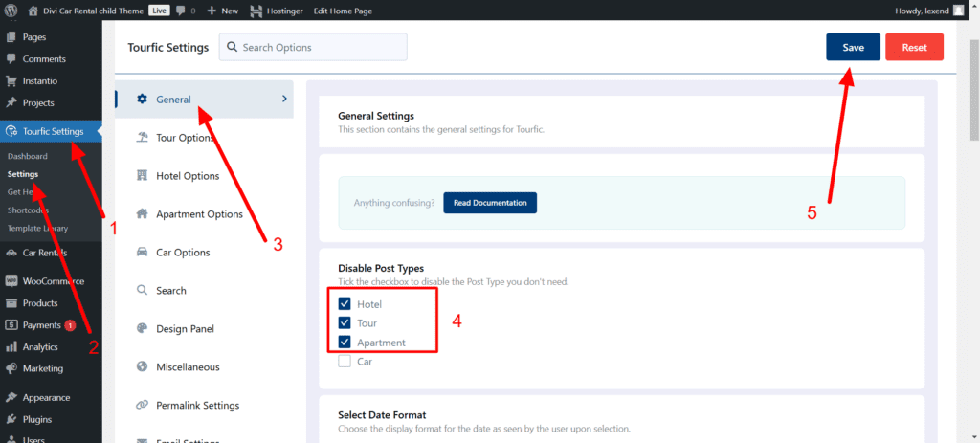Open Settings submenu under Tourfic Settings
The height and width of the screenshot is (443, 980).
[x=23, y=174]
